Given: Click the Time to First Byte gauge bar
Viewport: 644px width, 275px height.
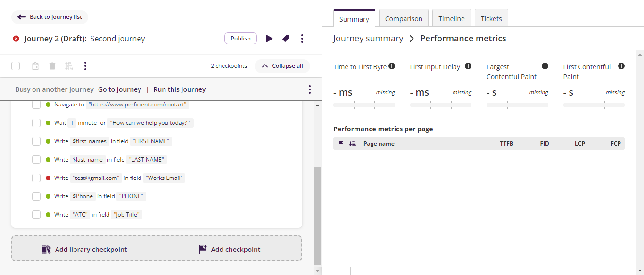Looking at the screenshot, I should [x=364, y=105].
